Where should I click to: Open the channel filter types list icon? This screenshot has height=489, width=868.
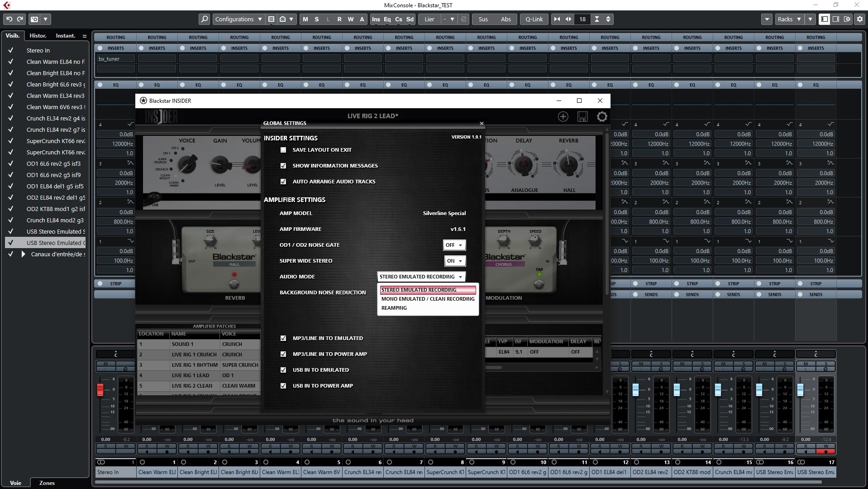tap(271, 19)
